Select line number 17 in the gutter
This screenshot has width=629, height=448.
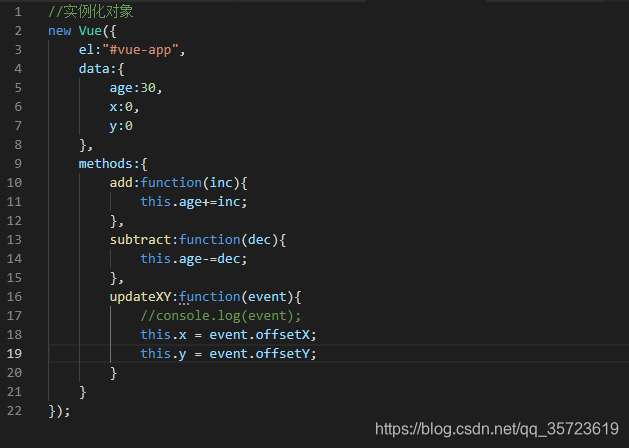14,316
